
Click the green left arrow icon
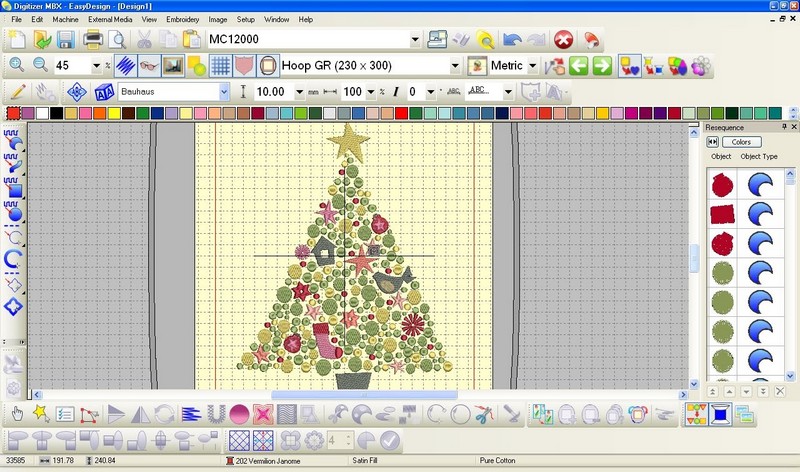[579, 66]
